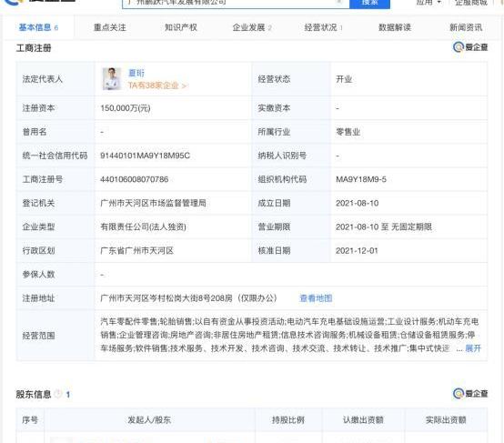Select credit code 91440101MA9Y18M95C

point(145,156)
